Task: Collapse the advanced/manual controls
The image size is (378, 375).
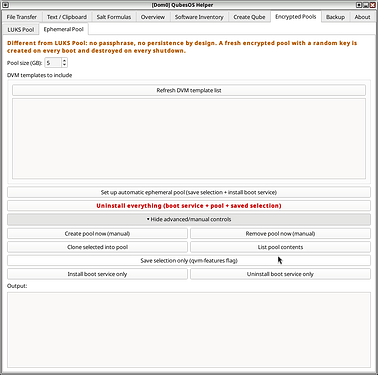Action: click(189, 219)
